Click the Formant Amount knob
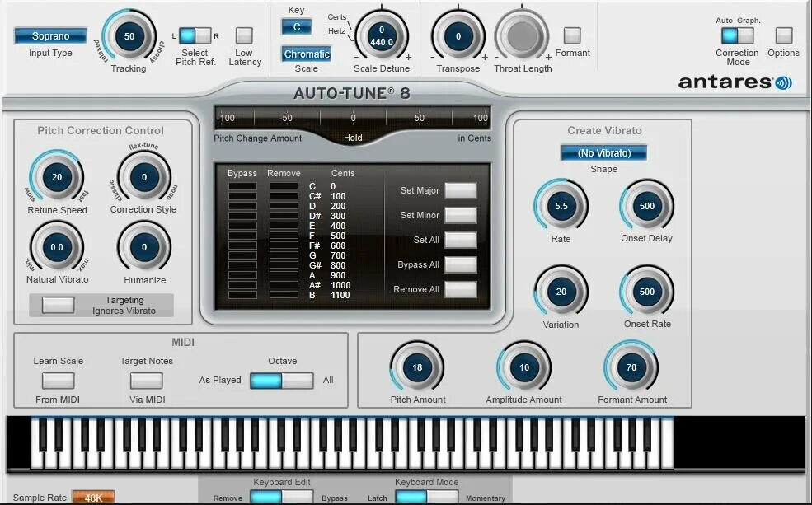 [631, 367]
